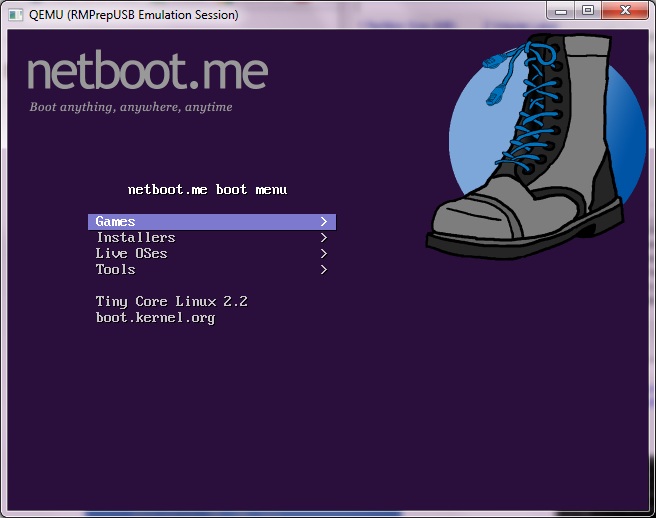The height and width of the screenshot is (518, 656).
Task: Select the Tools menu entry
Action: point(212,269)
